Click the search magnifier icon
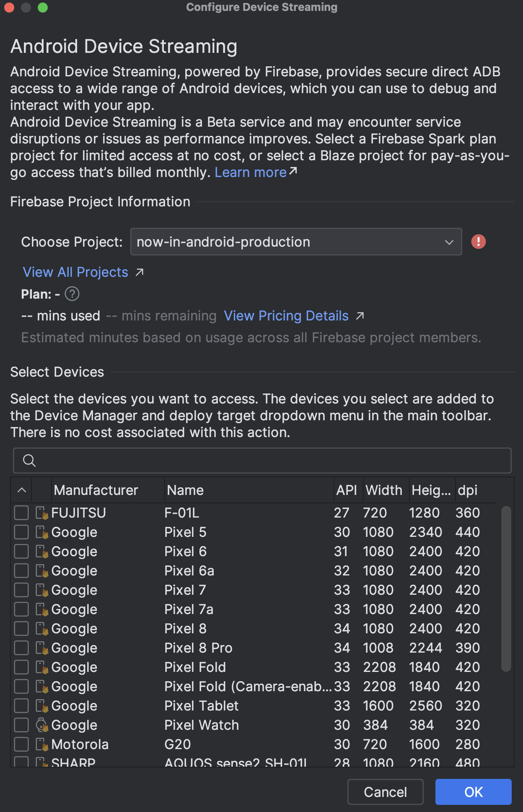 29,461
